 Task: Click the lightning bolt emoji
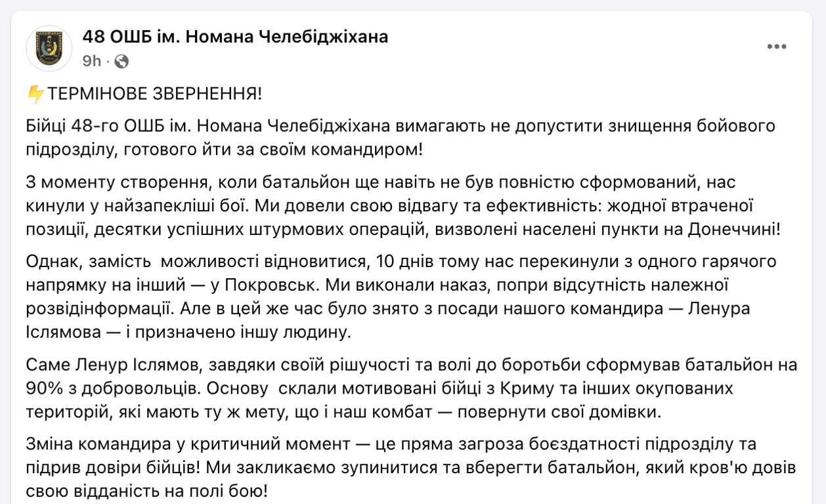(35, 94)
